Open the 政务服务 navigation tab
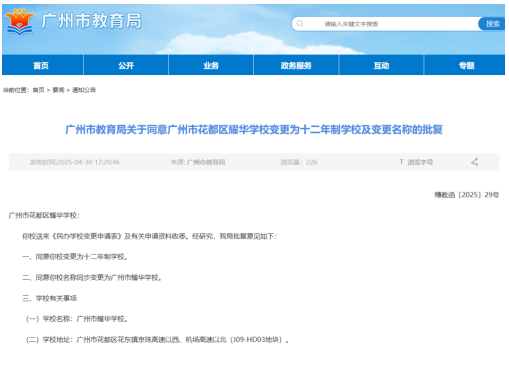509x369 pixels. (x=296, y=65)
